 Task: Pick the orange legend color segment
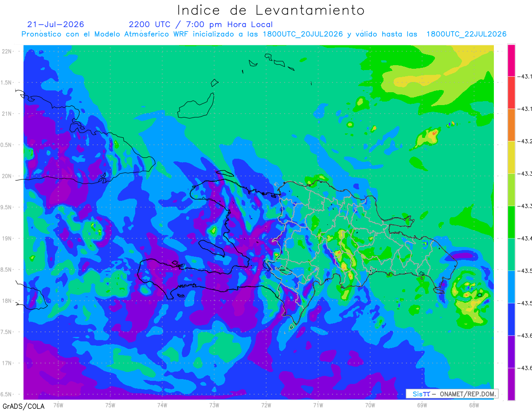click(x=511, y=125)
